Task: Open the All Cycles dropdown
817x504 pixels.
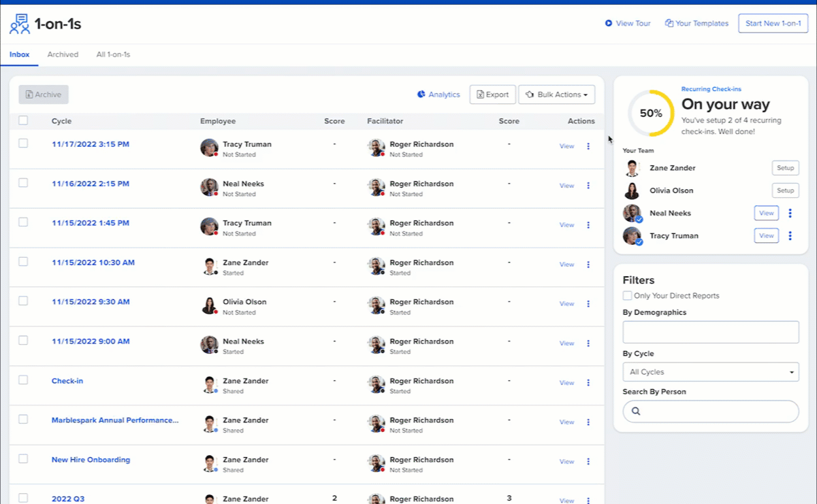Action: coord(710,372)
